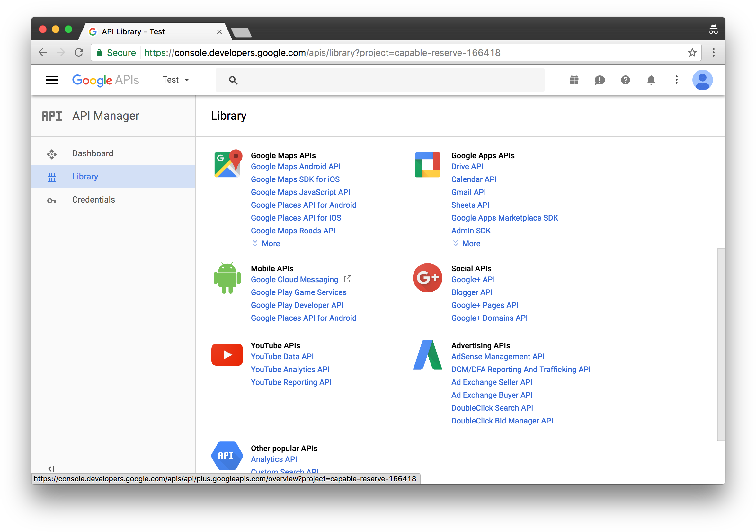Open Google+ Pages API
756x532 pixels.
pos(485,305)
